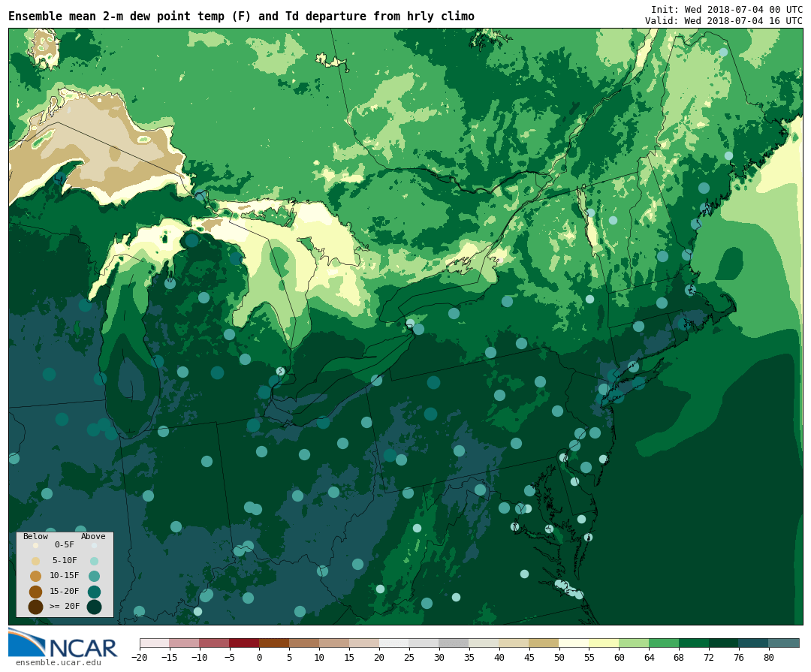The height and width of the screenshot is (672, 811).
Task: Click pale yellow colorbar segment 50 to 55
Action: [574, 643]
